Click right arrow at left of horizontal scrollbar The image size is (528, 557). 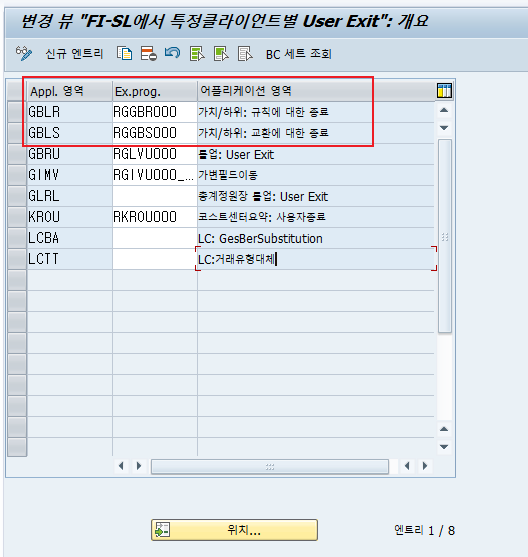[x=139, y=466]
